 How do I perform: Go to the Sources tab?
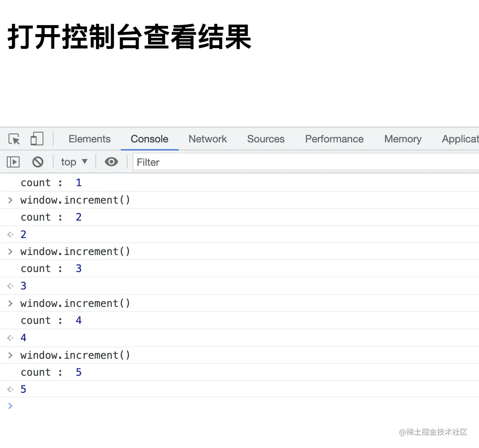point(266,139)
